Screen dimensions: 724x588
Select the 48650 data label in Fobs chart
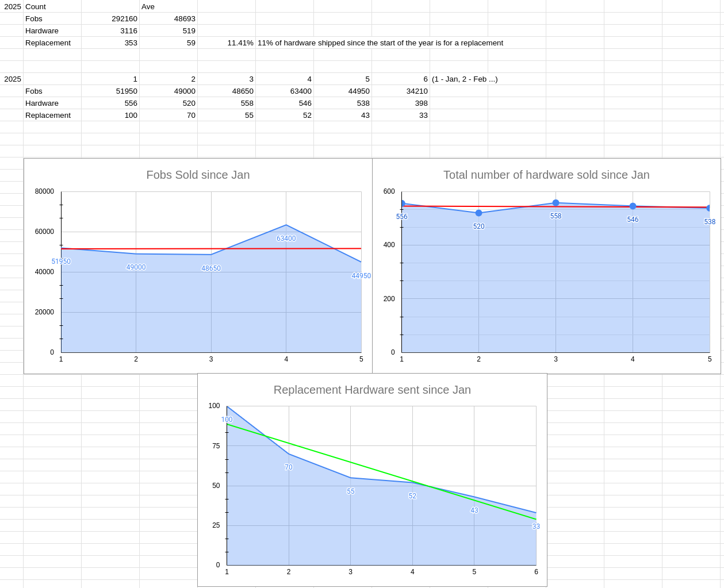(x=211, y=268)
